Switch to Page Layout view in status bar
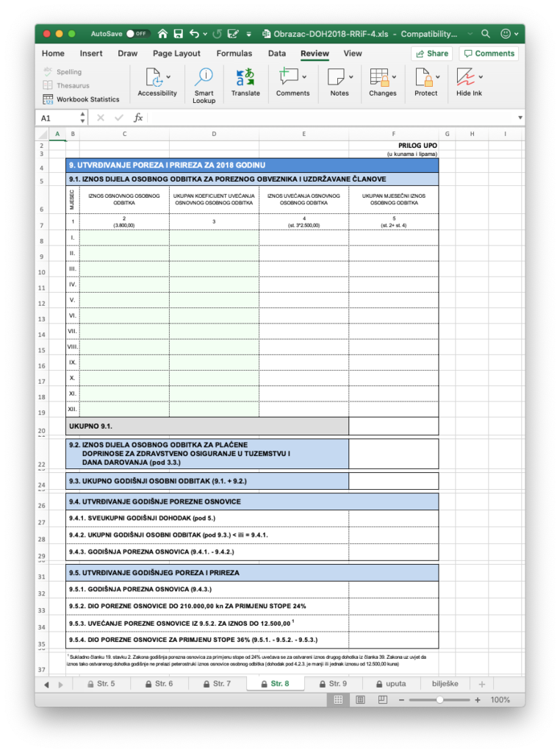This screenshot has height=753, width=560. (x=360, y=699)
